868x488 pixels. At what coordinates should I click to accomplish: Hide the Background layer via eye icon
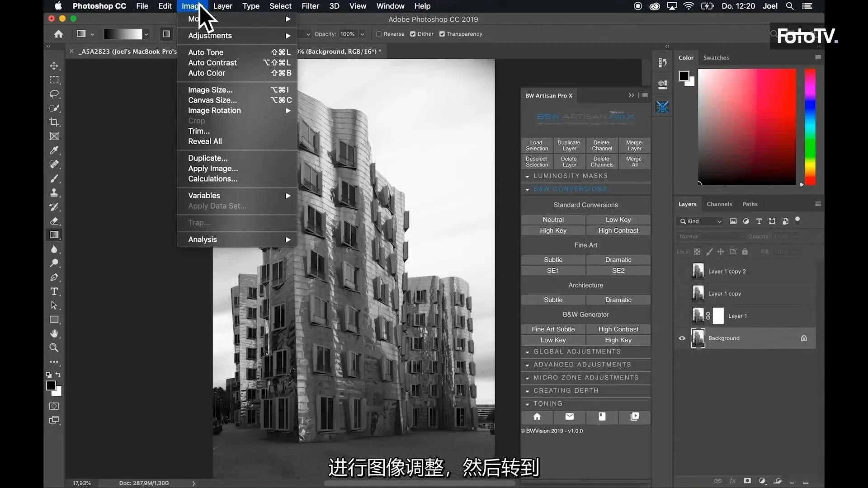[682, 338]
